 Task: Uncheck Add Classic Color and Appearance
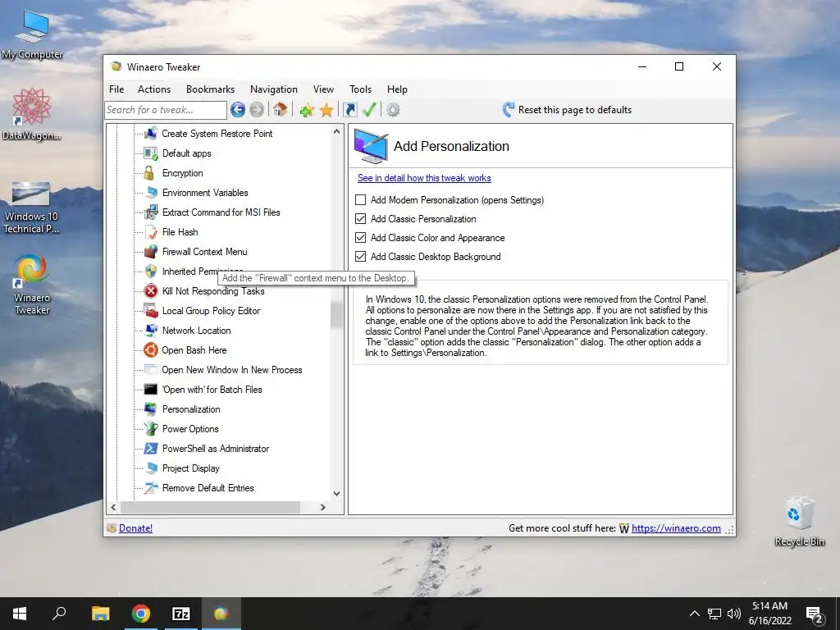361,237
